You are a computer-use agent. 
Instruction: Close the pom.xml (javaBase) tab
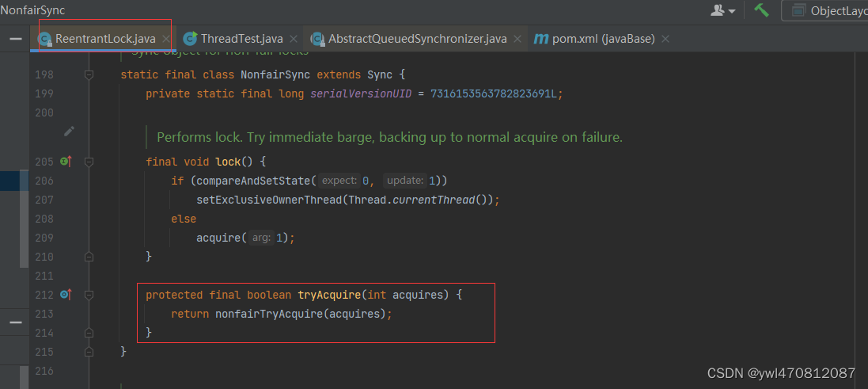click(x=665, y=40)
